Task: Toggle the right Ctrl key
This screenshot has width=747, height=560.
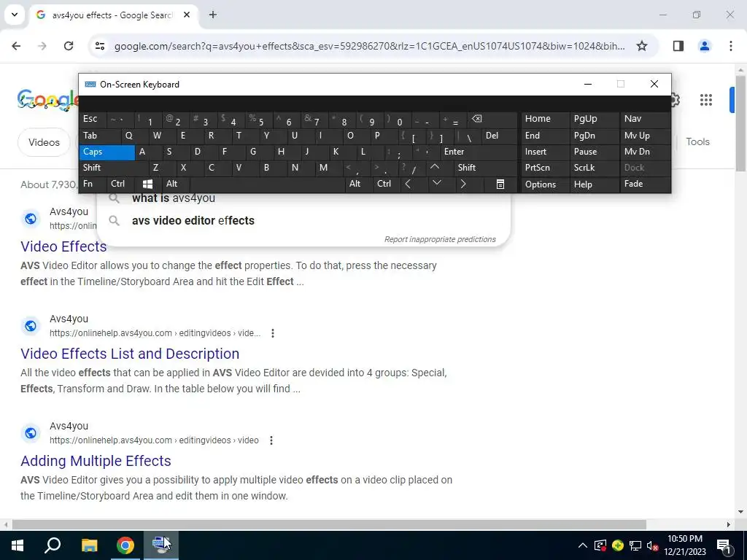Action: tap(387, 184)
